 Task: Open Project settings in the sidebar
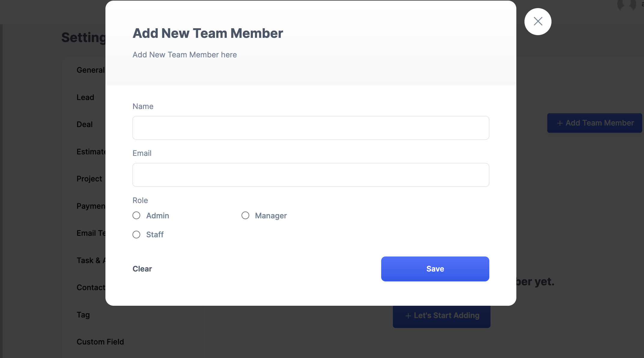point(89,179)
